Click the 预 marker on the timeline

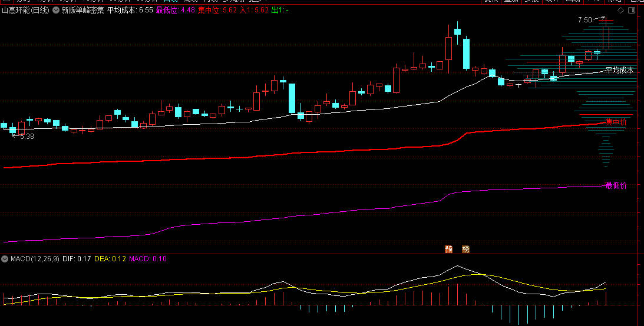[448, 249]
